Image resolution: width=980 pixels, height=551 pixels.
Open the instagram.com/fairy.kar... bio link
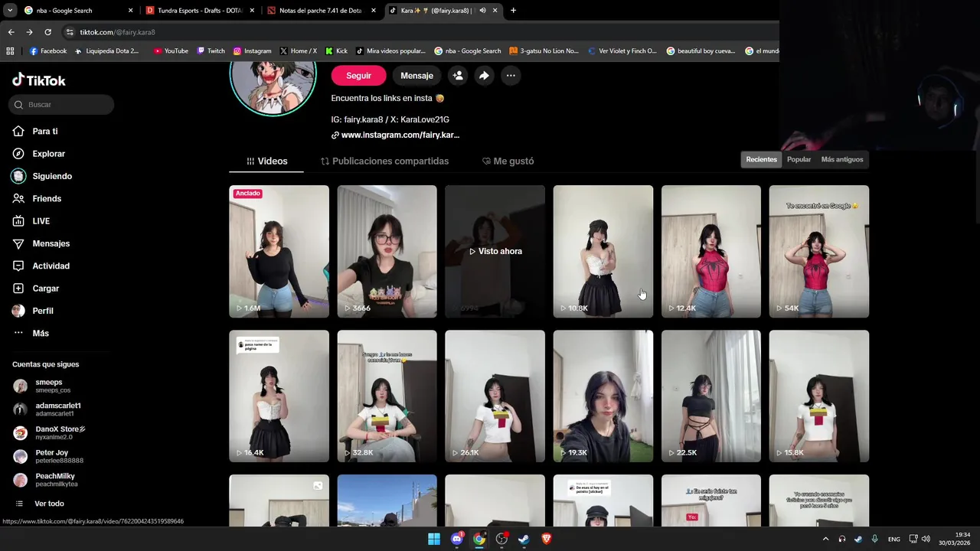(x=395, y=135)
